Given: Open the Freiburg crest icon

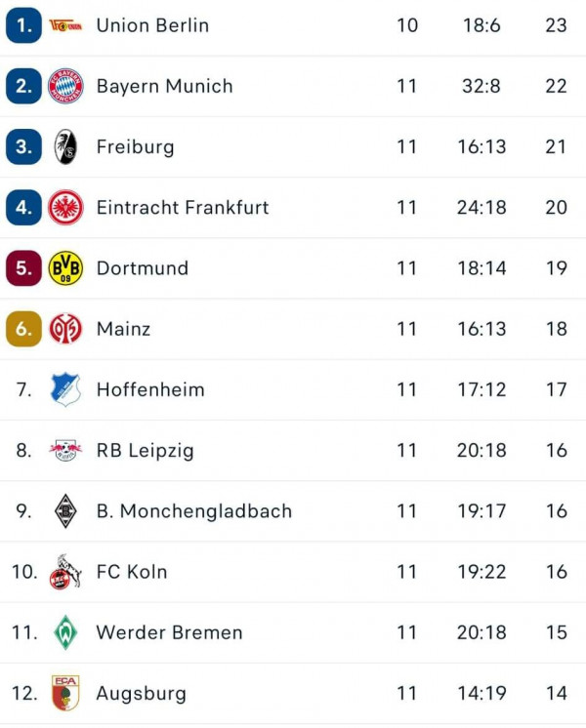Looking at the screenshot, I should coord(65,146).
